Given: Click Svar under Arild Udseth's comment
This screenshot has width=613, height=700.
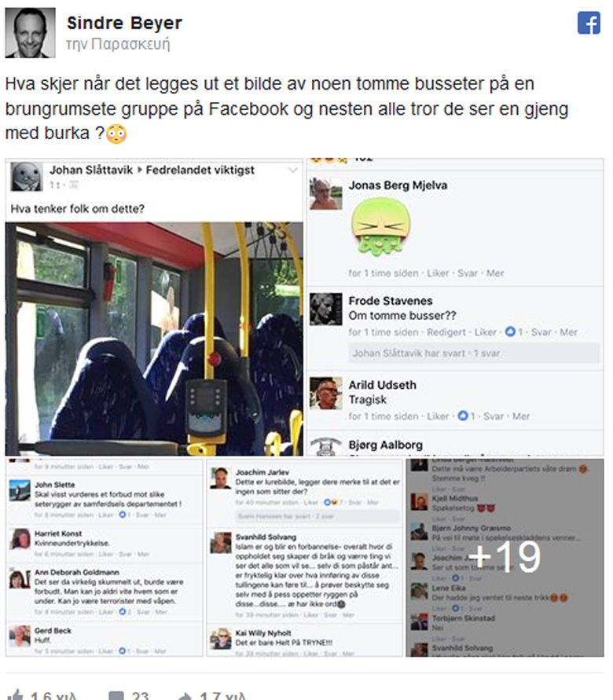Looking at the screenshot, I should point(494,416).
